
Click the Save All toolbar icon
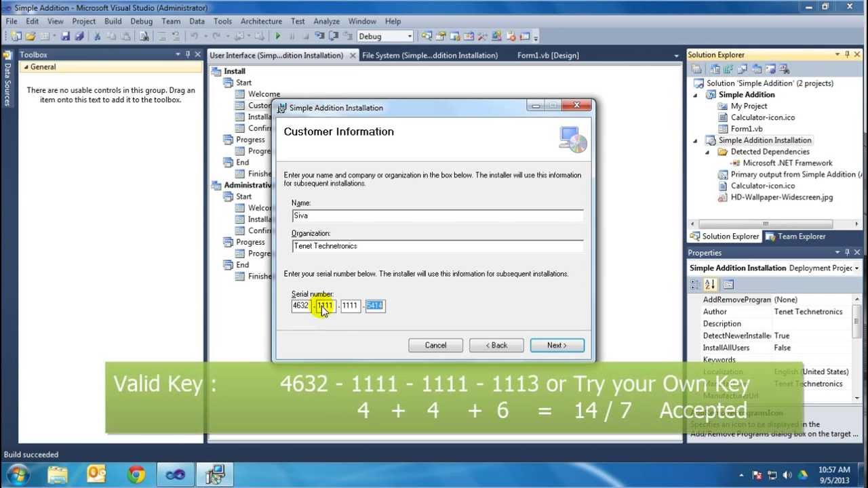pyautogui.click(x=79, y=36)
